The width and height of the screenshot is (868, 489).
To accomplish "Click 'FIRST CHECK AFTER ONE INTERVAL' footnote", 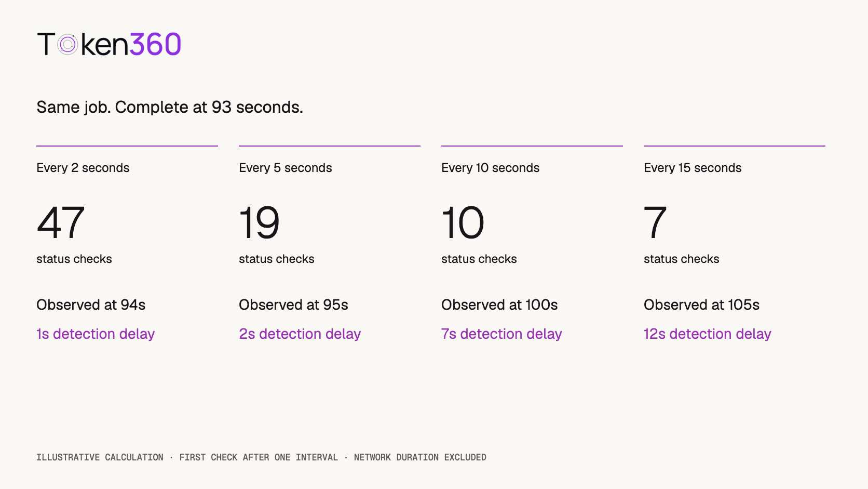I will pyautogui.click(x=259, y=457).
